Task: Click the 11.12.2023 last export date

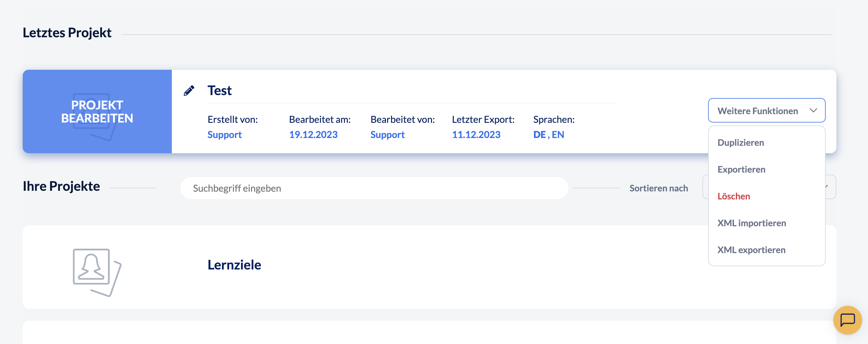Action: pos(476,135)
